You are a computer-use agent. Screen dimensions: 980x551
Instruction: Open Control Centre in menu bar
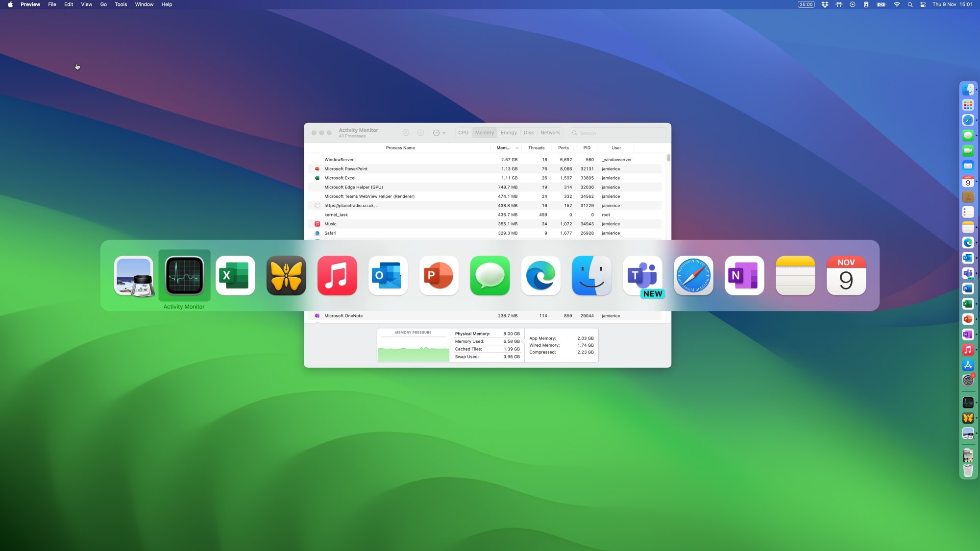[923, 4]
